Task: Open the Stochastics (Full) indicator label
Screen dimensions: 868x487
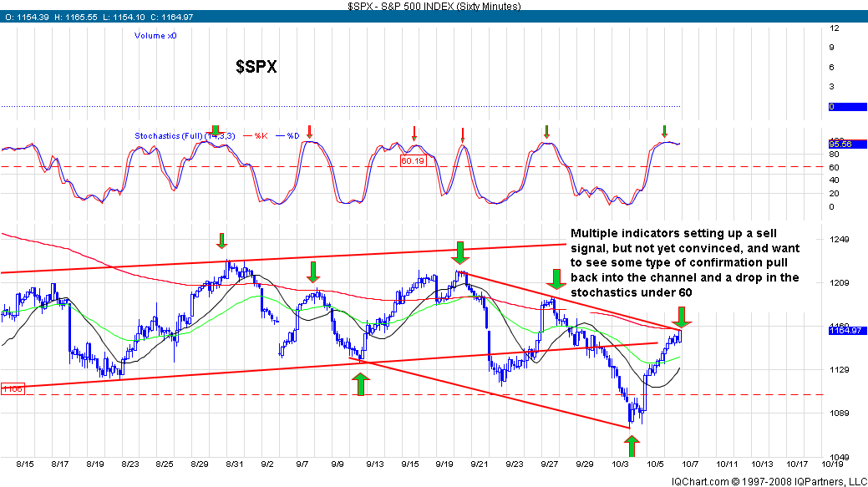Action: pos(171,135)
